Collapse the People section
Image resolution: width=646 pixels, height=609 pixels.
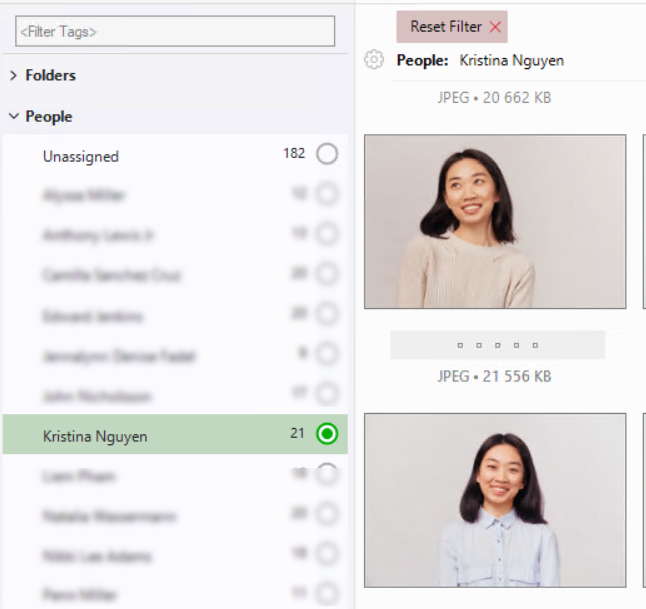[x=14, y=117]
